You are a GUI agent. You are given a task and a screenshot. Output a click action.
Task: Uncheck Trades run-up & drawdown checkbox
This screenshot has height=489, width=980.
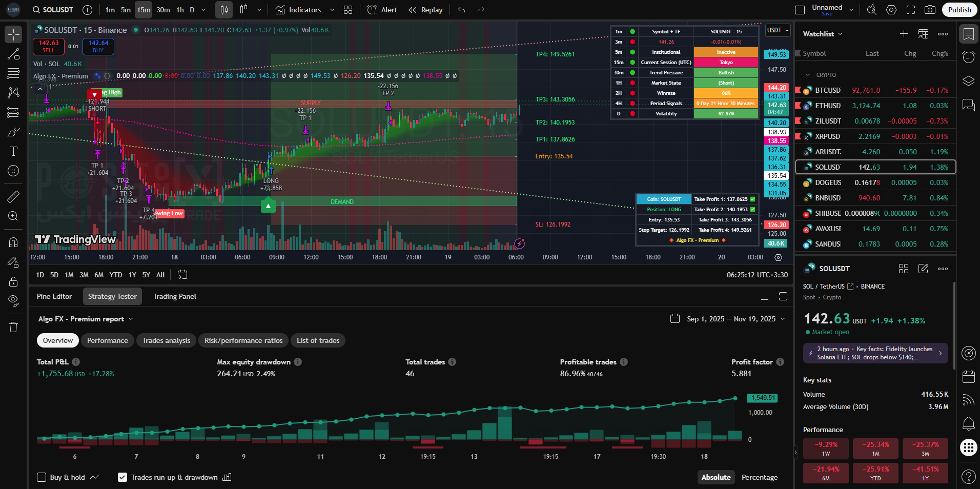[x=122, y=477]
